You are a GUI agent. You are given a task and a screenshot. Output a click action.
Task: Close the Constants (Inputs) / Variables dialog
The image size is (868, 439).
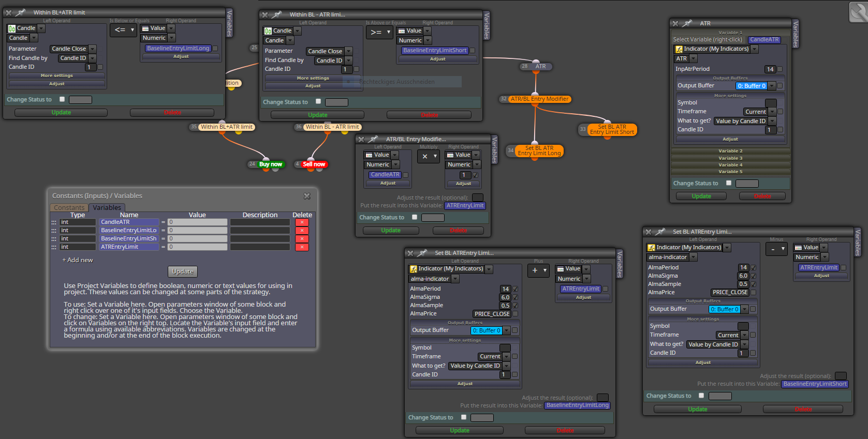(307, 196)
